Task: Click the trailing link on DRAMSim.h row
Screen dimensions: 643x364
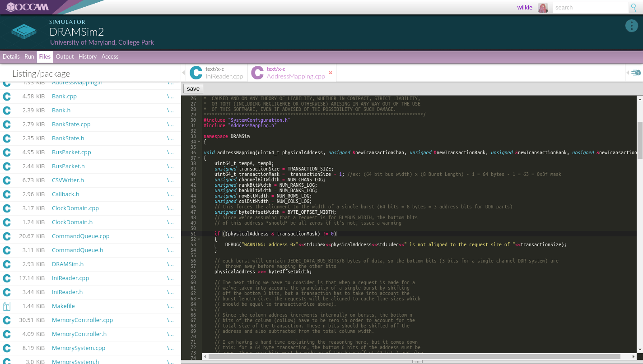Action: [170, 264]
